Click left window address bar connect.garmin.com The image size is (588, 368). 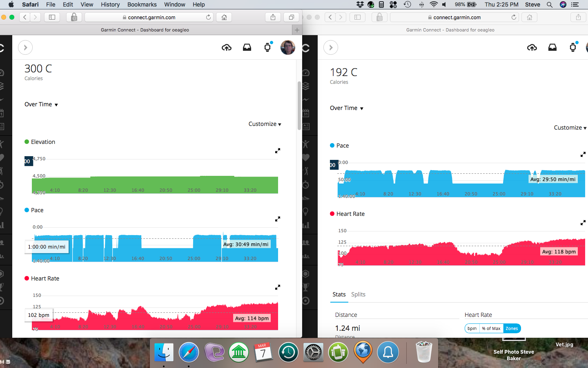[149, 17]
